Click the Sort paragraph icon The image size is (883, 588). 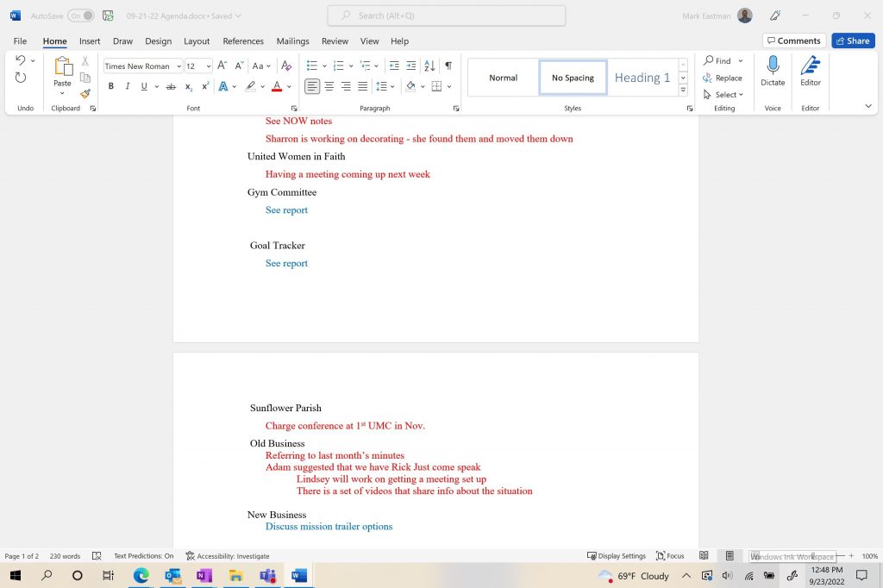(x=429, y=66)
